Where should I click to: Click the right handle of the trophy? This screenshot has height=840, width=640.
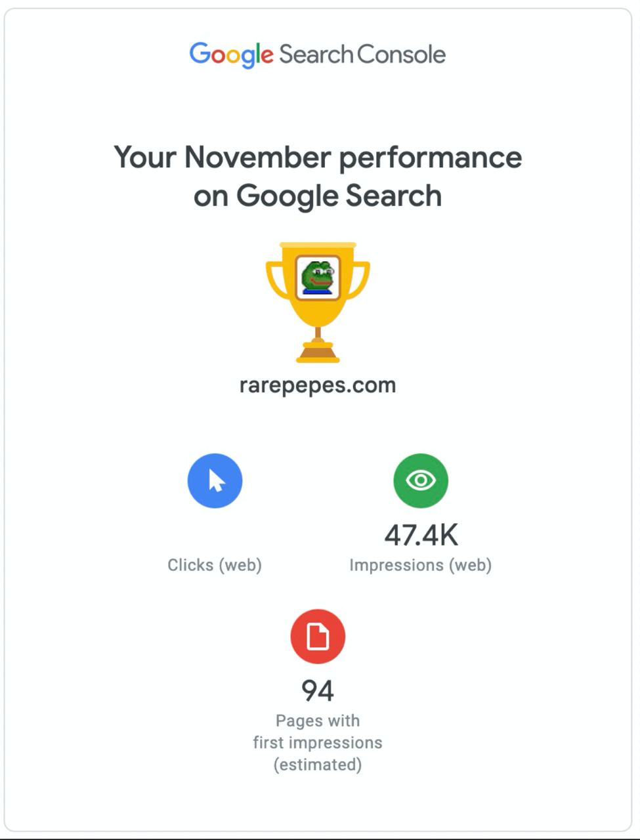pos(358,280)
